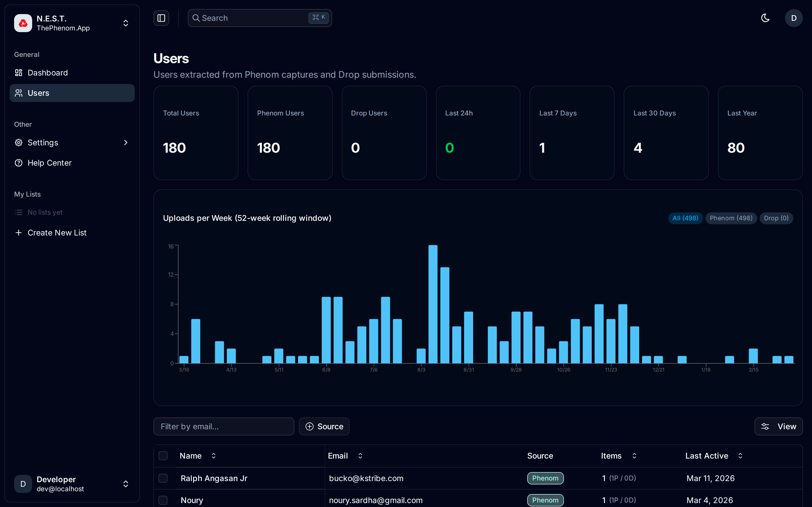The image size is (812, 507).
Task: Click inside the Filter by email field
Action: [x=224, y=426]
